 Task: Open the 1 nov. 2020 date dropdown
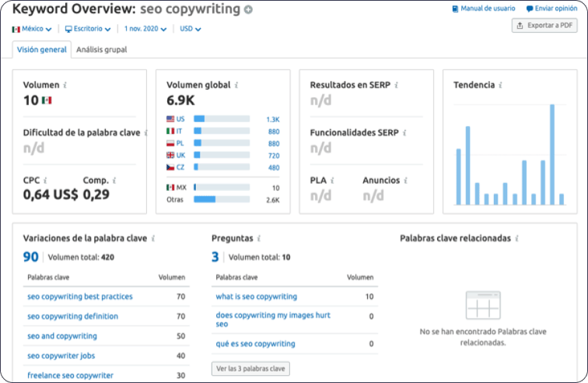tap(145, 29)
